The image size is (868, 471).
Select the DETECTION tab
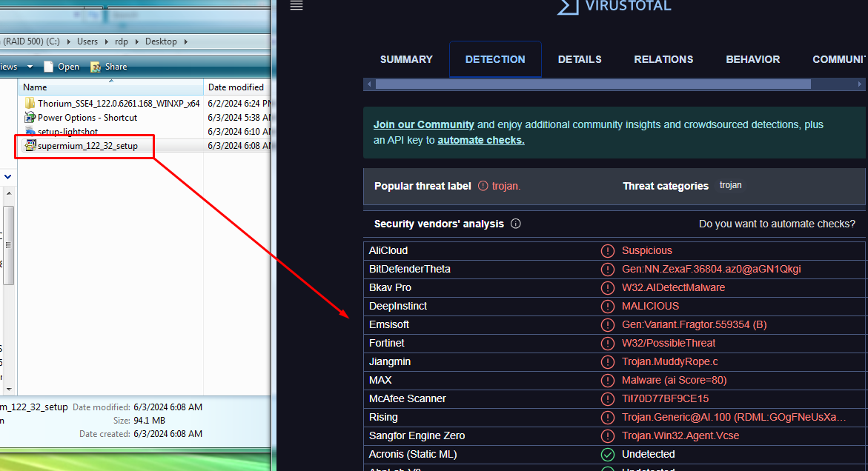click(495, 59)
